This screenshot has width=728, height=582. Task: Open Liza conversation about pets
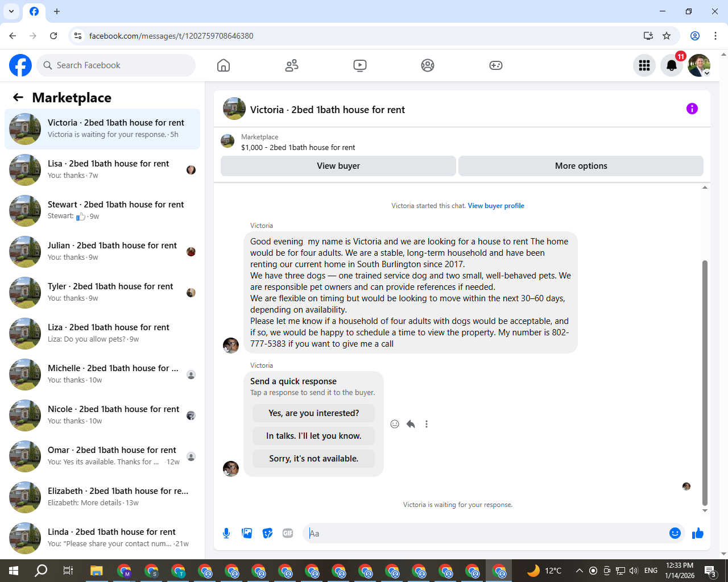(102, 334)
